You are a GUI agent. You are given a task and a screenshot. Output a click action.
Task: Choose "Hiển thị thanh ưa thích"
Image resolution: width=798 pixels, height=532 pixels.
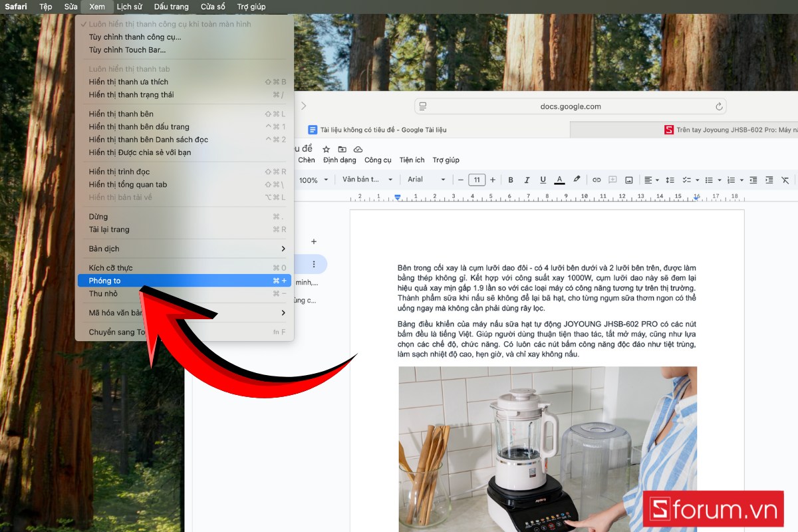[184, 82]
